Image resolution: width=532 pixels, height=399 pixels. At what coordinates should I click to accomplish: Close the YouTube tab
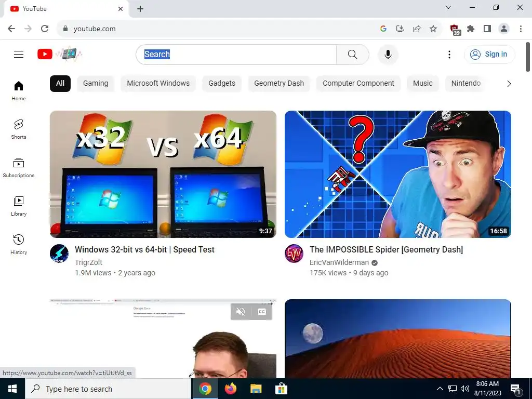click(x=121, y=9)
